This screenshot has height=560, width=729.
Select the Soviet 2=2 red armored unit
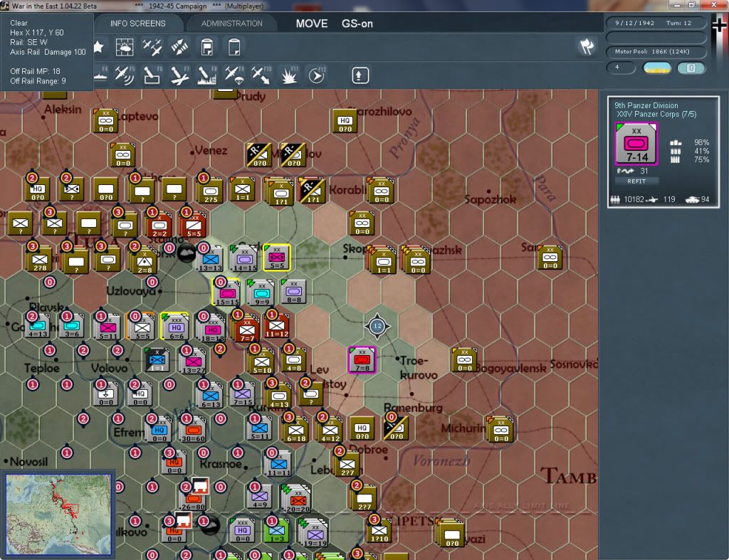coord(159,225)
